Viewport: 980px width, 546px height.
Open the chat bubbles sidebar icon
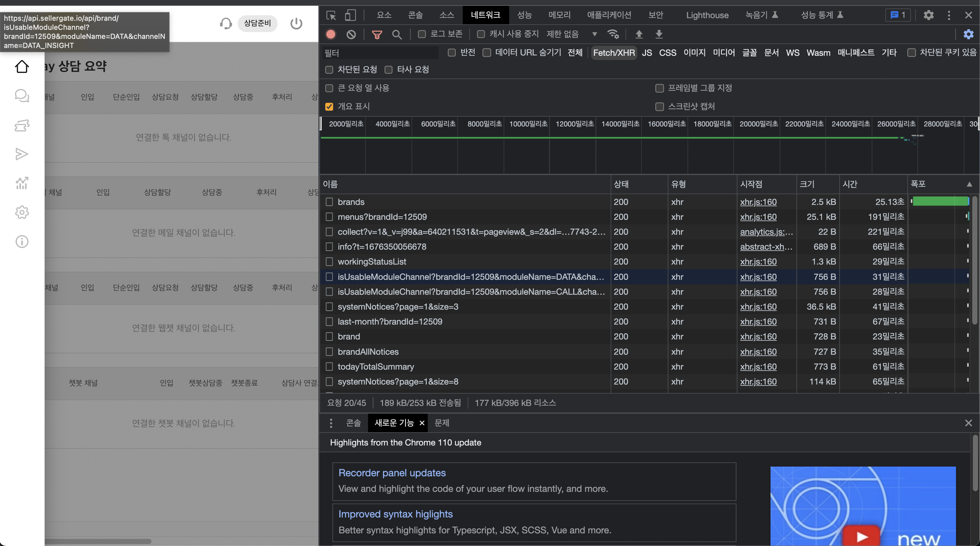pos(22,96)
